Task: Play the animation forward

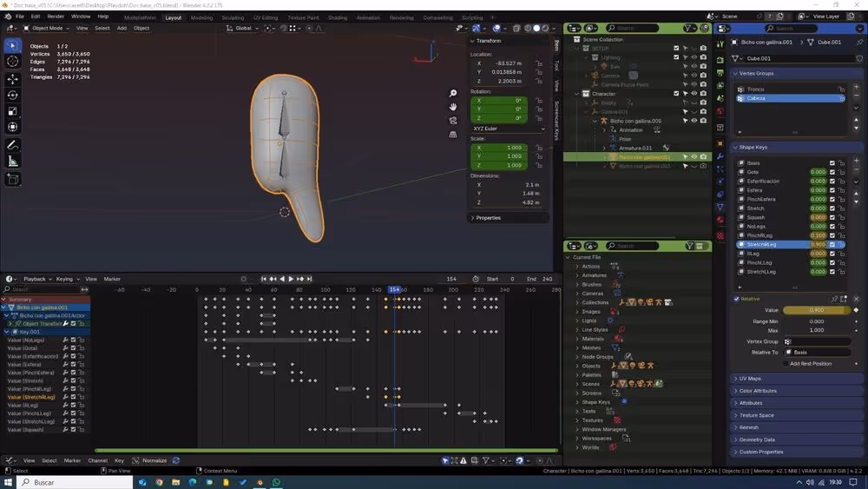Action: click(291, 279)
